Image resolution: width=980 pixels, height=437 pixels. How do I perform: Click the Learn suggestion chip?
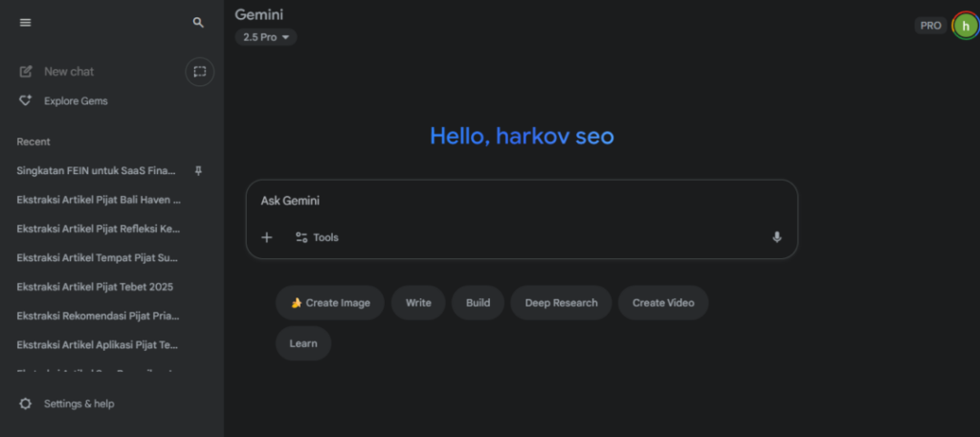click(x=303, y=343)
